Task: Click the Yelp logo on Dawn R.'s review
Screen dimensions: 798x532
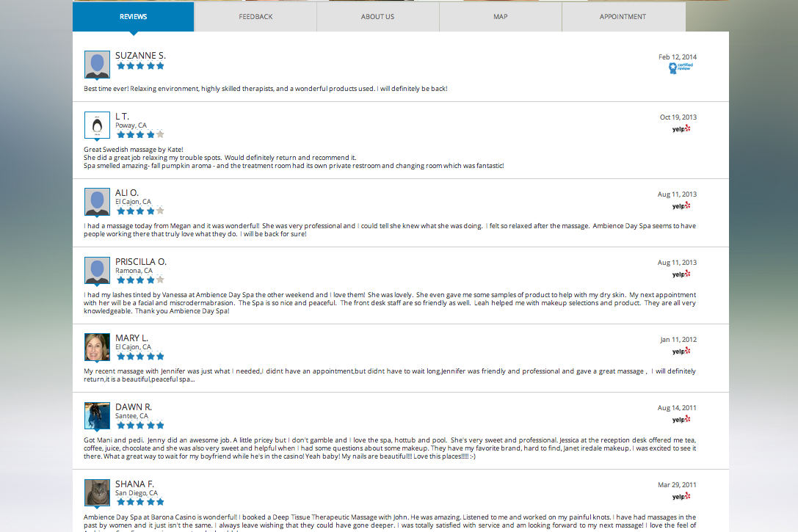Action: (681, 419)
